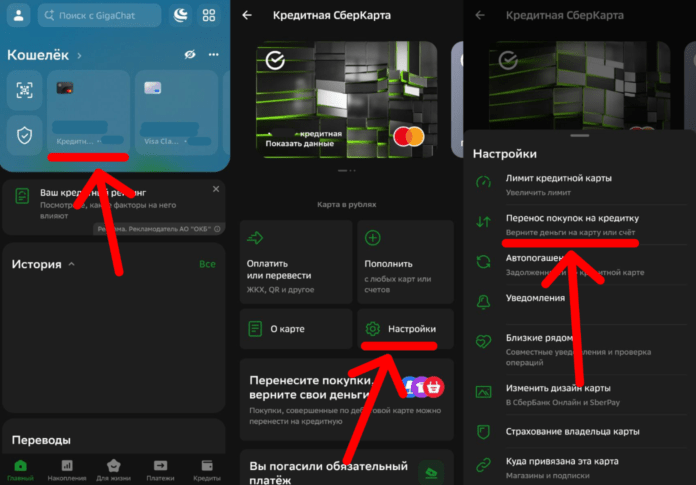Open Перенос покупок на кредитку setting

point(580,225)
